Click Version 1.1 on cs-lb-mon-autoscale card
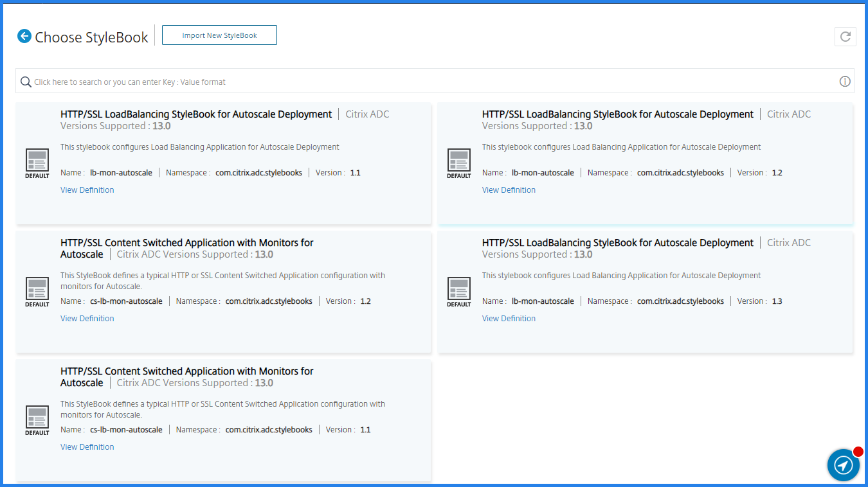The image size is (868, 487). tap(365, 430)
